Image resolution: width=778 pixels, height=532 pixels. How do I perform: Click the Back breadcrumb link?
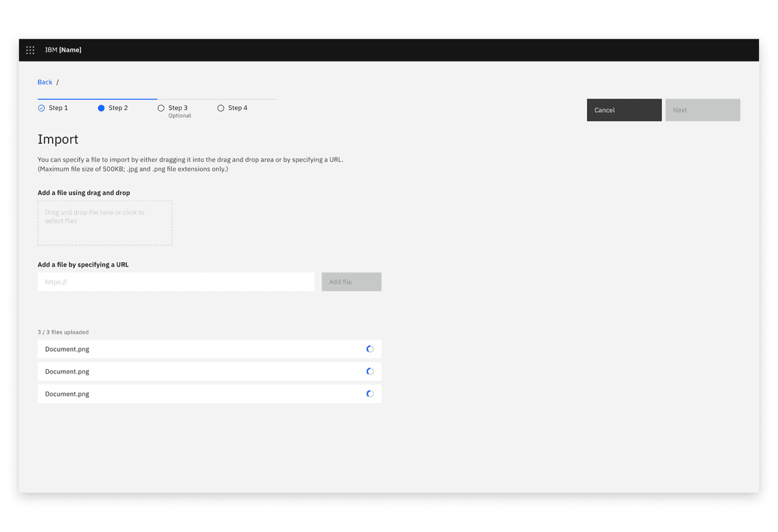[45, 82]
